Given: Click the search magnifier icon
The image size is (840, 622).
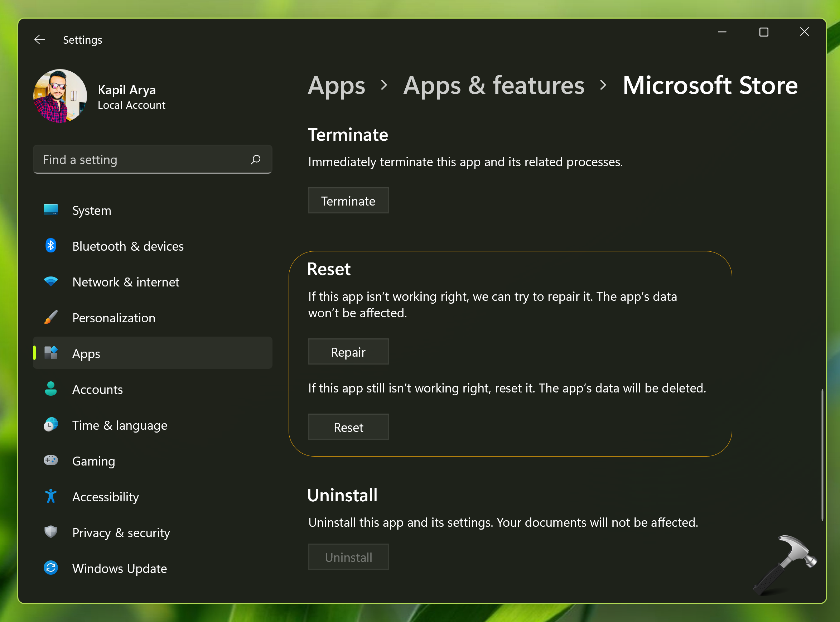Looking at the screenshot, I should [x=256, y=160].
